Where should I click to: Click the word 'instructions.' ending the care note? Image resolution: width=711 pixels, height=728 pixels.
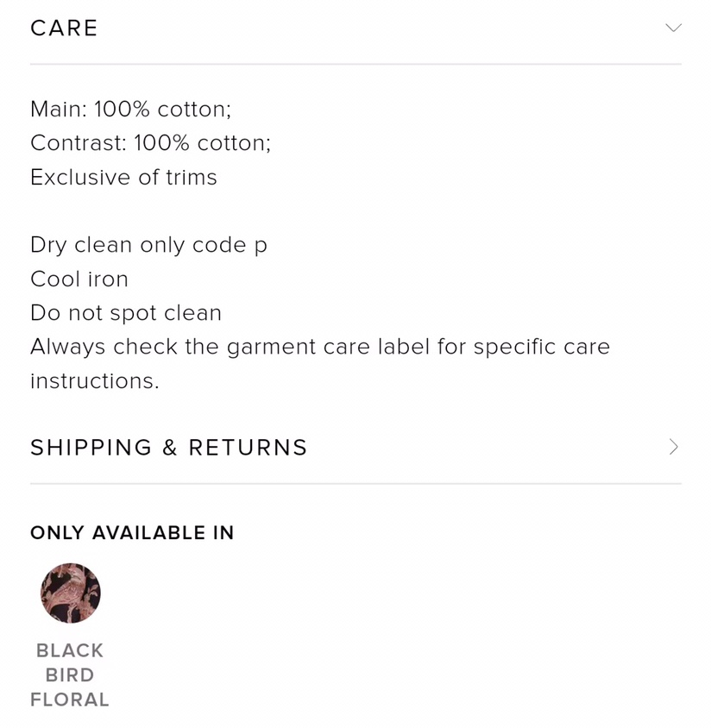tap(95, 381)
